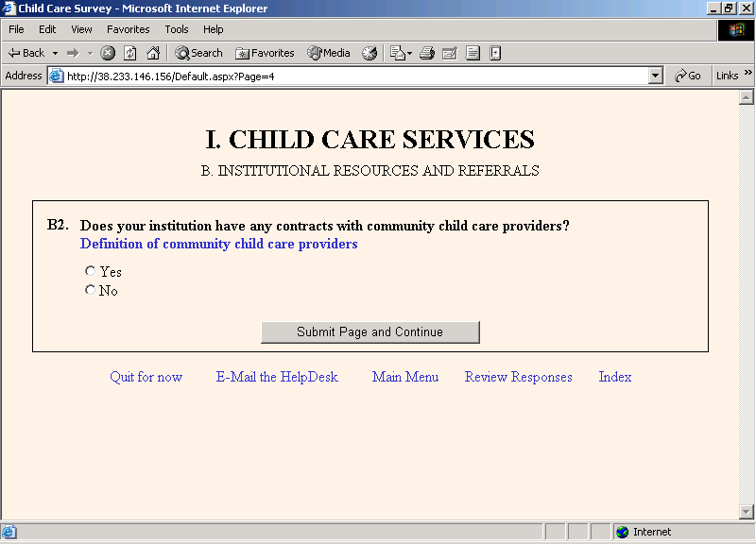Click the status bar IE page icon

coord(9,532)
